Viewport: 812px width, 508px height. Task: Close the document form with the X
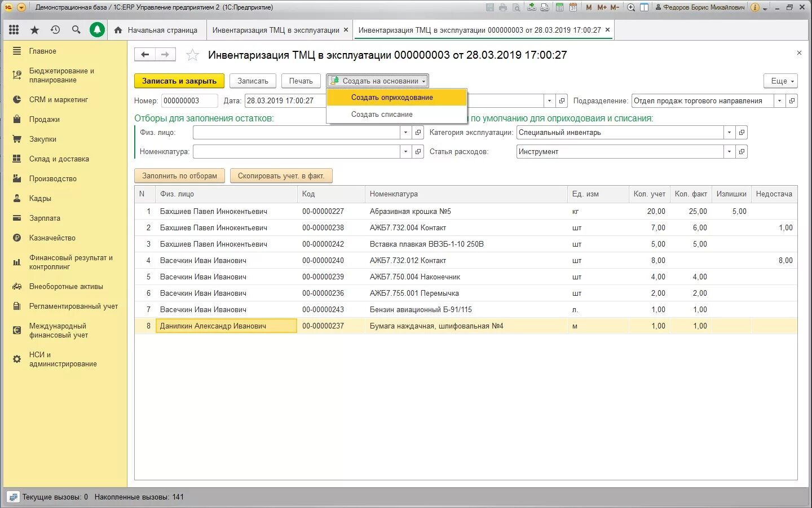(x=799, y=52)
